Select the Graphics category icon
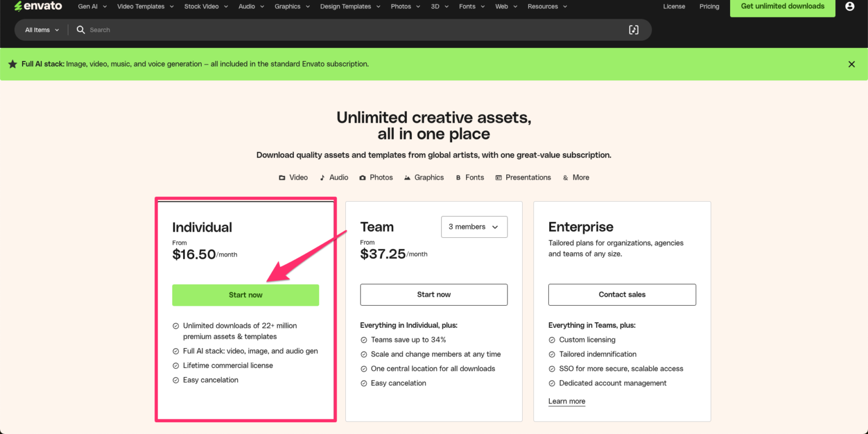 [x=407, y=177]
